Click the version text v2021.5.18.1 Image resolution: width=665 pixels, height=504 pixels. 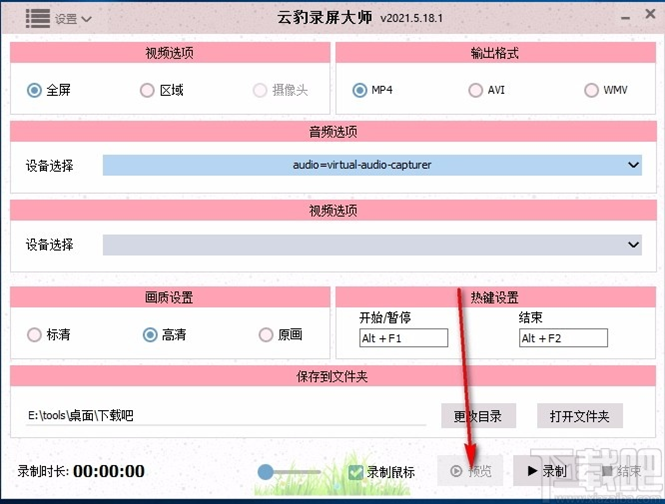click(x=411, y=18)
